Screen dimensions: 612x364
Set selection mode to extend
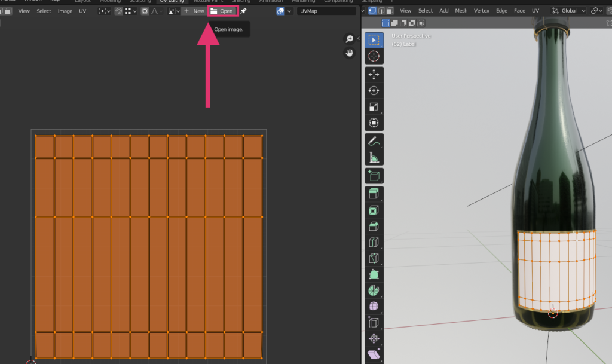tap(394, 23)
